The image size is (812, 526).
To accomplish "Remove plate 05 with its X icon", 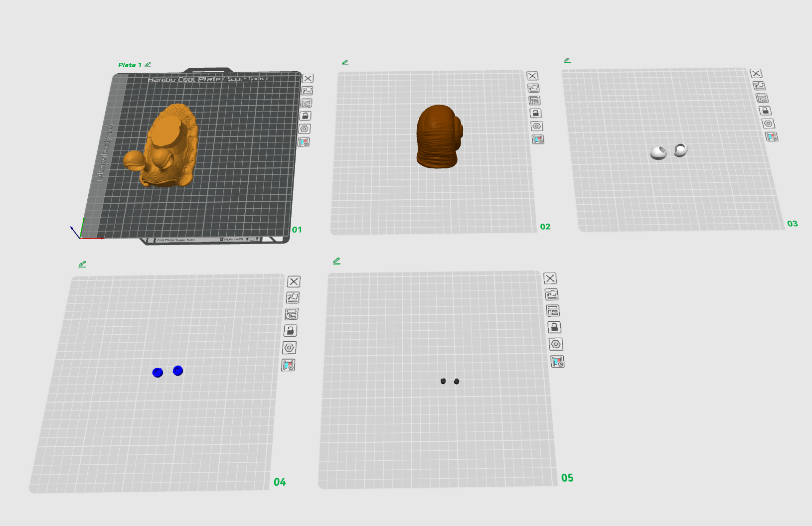I will pyautogui.click(x=550, y=278).
